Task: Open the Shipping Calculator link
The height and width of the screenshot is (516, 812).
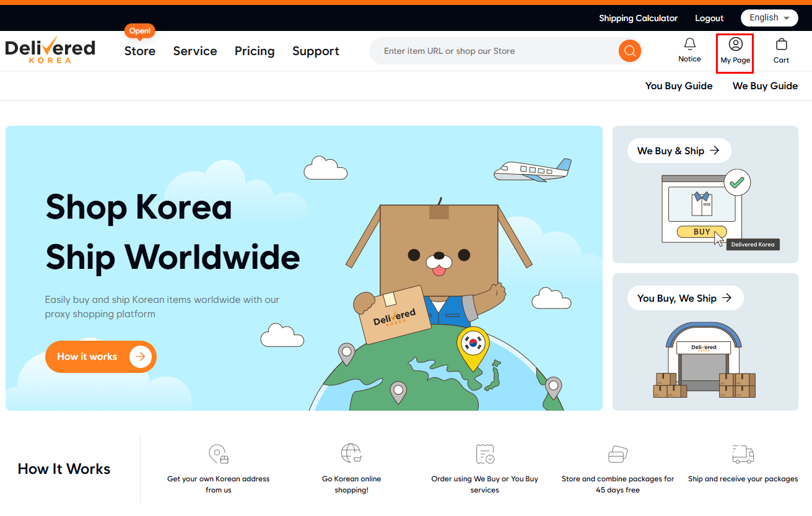Action: point(638,18)
